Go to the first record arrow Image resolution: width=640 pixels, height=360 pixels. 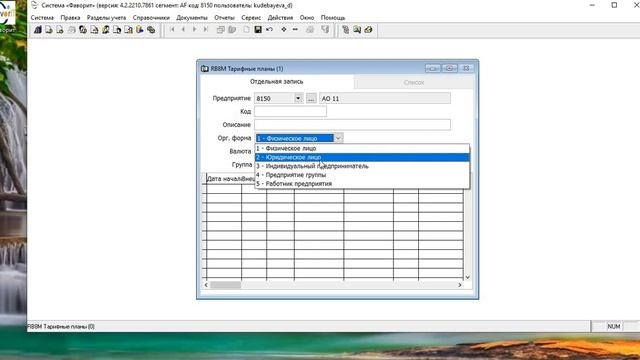point(172,29)
